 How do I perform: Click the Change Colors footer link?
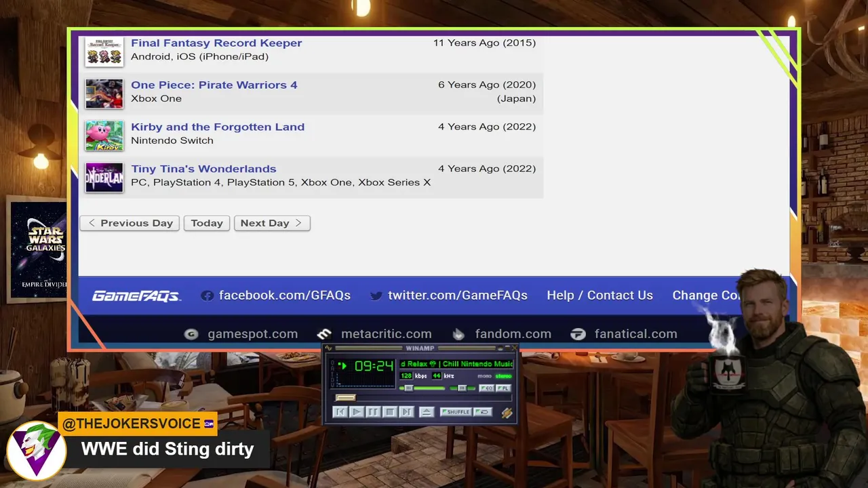705,296
